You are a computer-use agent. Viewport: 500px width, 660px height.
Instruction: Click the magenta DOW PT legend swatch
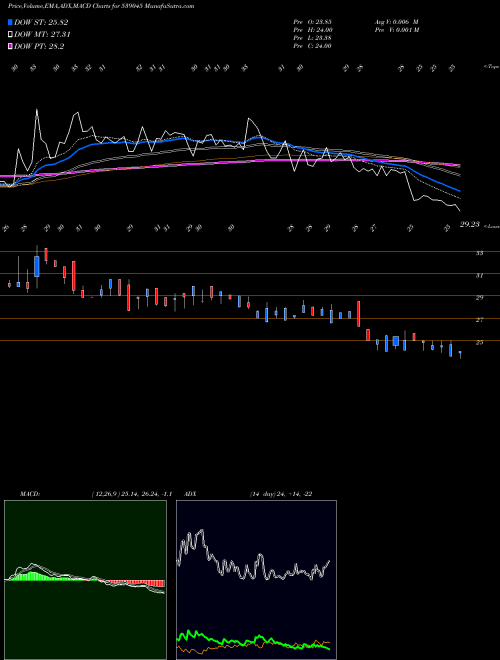pos(10,46)
